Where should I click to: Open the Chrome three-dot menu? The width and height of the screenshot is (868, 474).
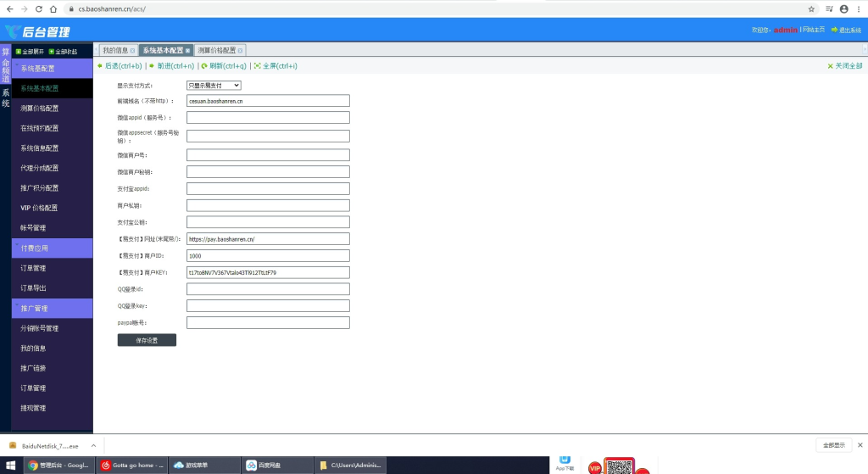[x=859, y=8]
